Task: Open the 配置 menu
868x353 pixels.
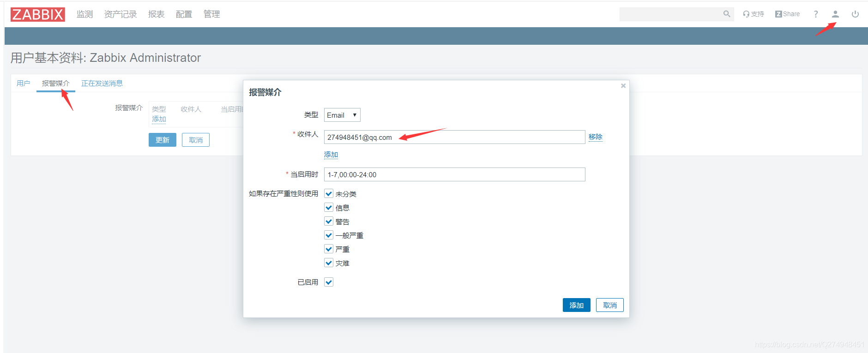Action: (x=184, y=14)
